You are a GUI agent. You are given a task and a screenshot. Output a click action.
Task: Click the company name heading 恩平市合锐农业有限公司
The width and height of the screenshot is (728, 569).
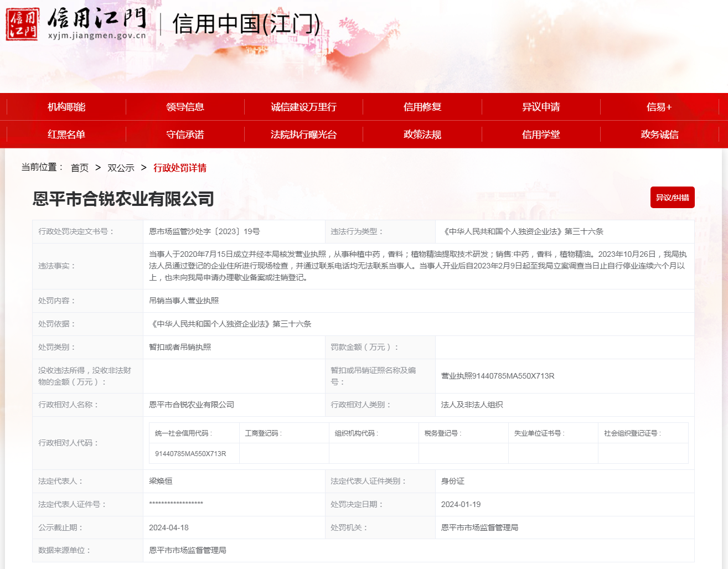[123, 199]
